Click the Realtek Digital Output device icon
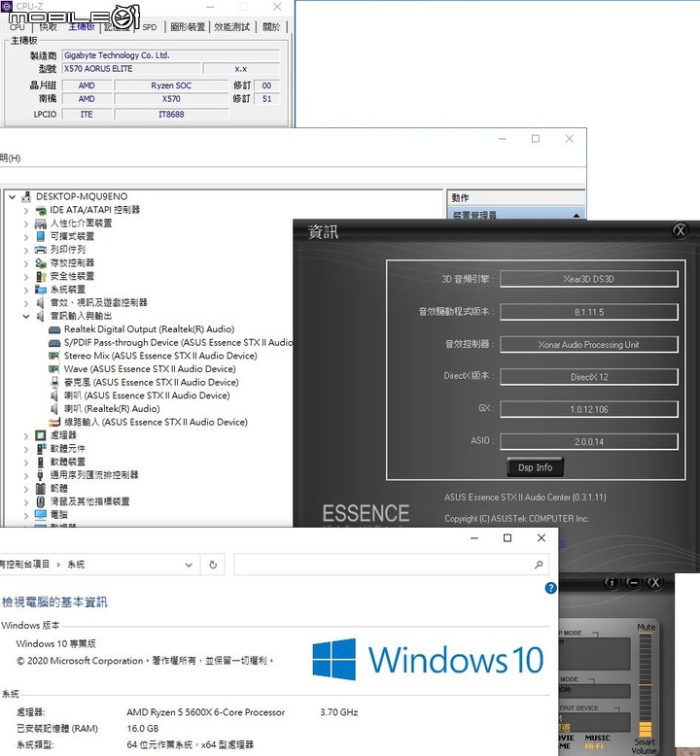The height and width of the screenshot is (756, 700). point(54,329)
